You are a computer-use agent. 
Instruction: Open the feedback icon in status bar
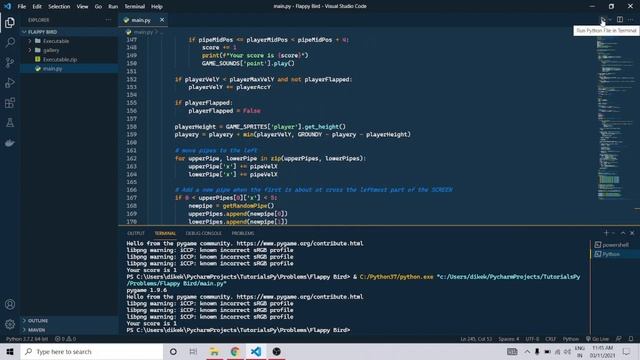point(619,339)
